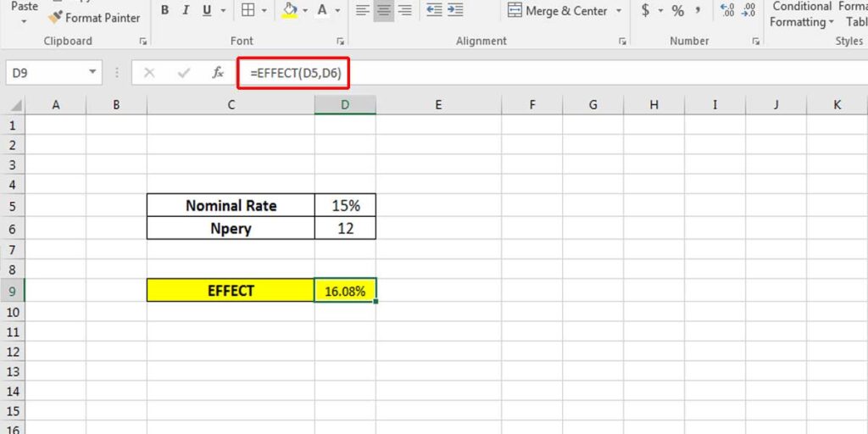Select column E header
This screenshot has width=868, height=434.
[438, 105]
